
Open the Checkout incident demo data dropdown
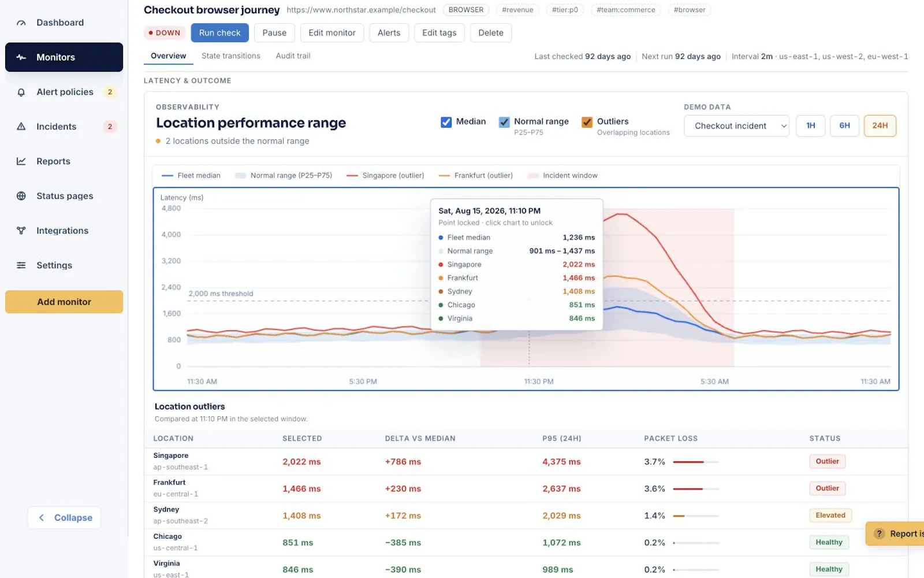point(736,126)
